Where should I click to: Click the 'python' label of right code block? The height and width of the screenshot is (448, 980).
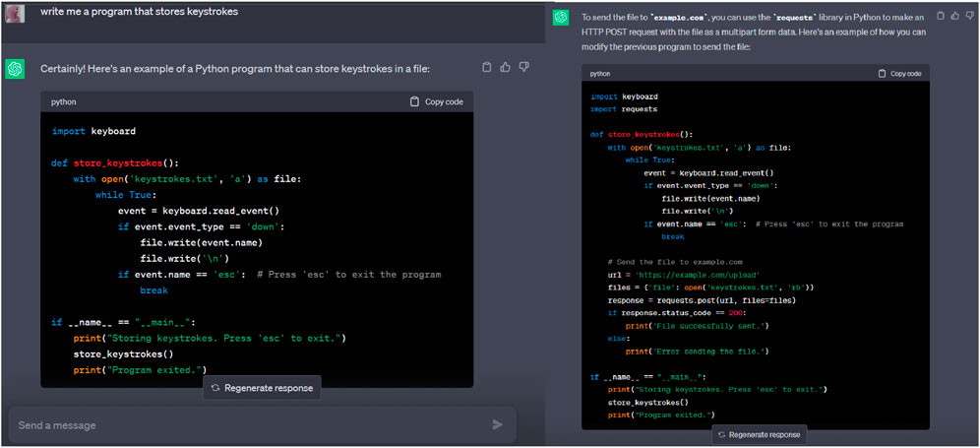(x=600, y=73)
